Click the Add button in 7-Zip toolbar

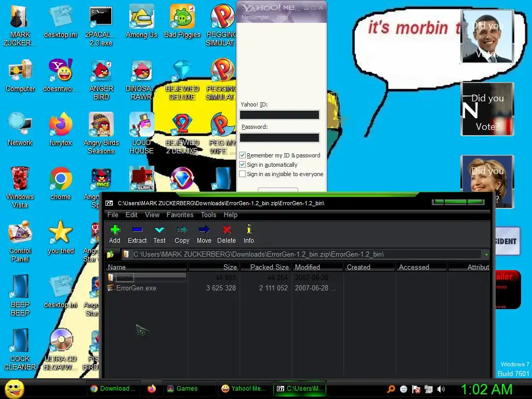click(x=115, y=234)
